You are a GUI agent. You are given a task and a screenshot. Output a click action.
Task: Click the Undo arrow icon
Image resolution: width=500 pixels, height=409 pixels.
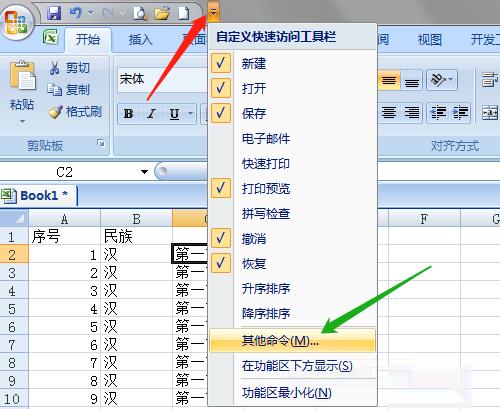76,13
